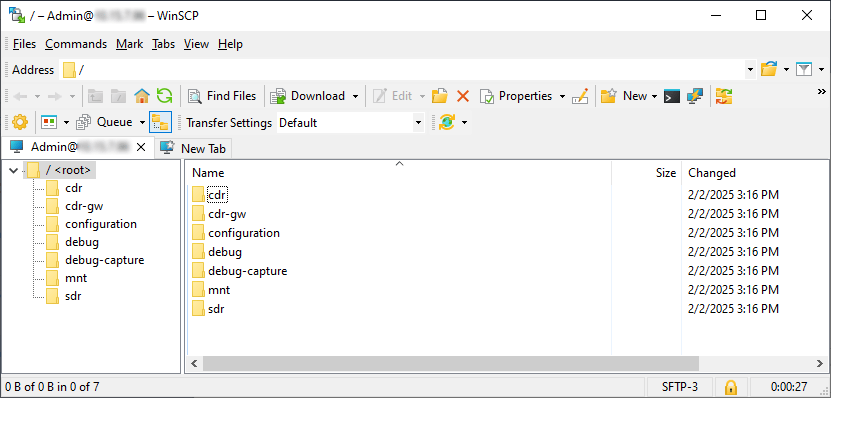Click the Address path field
This screenshot has height=438, width=858.
coord(402,70)
